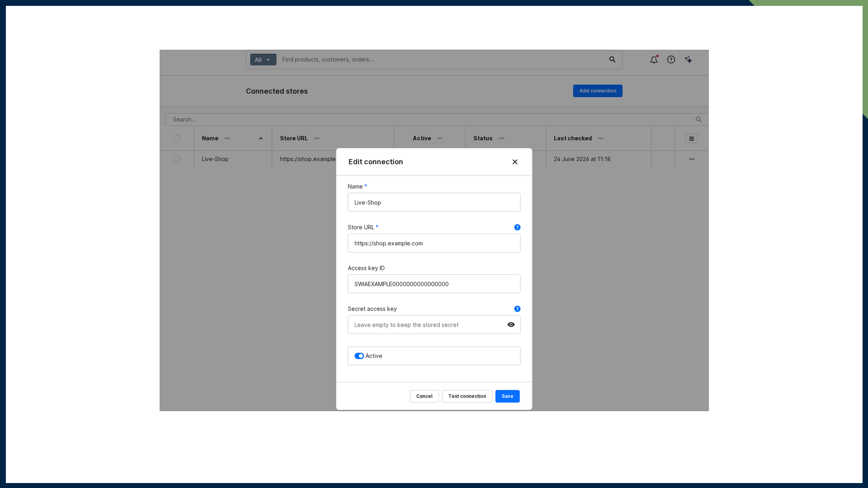The image size is (868, 488).
Task: Cancel the Edit connection dialog
Action: [424, 396]
